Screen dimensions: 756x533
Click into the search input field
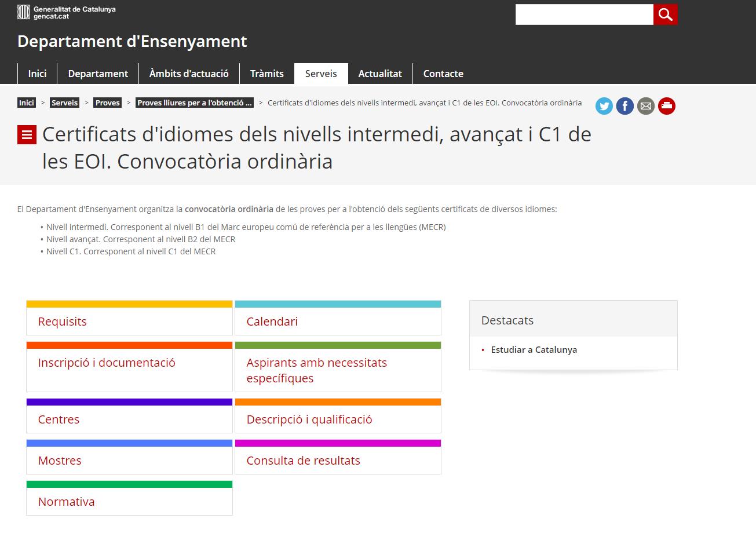584,14
